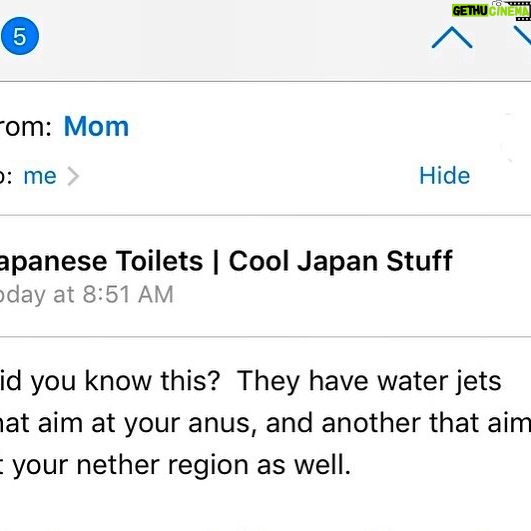Click the To label before me
The height and width of the screenshot is (531, 531).
6,177
